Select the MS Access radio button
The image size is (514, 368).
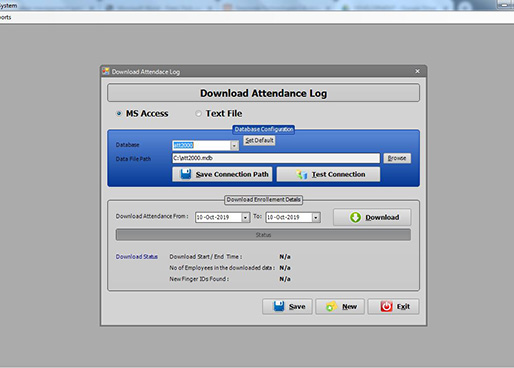click(119, 113)
